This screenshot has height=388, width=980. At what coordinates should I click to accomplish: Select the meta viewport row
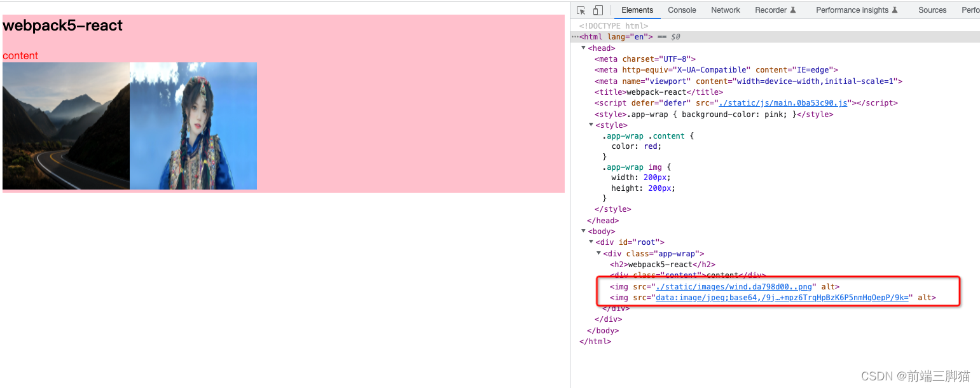pos(749,81)
